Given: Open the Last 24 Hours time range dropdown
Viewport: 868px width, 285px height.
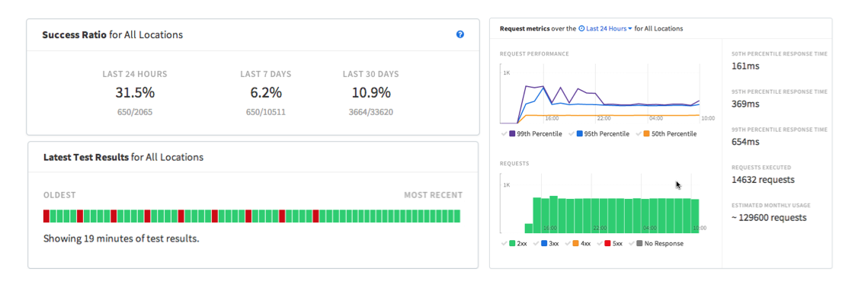Looking at the screenshot, I should coord(606,28).
